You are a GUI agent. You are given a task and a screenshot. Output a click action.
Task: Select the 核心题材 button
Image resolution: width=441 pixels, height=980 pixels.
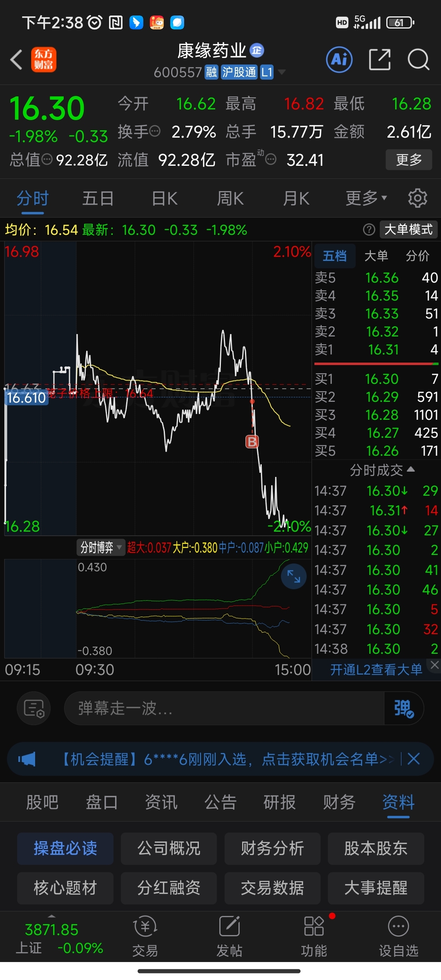coord(65,888)
